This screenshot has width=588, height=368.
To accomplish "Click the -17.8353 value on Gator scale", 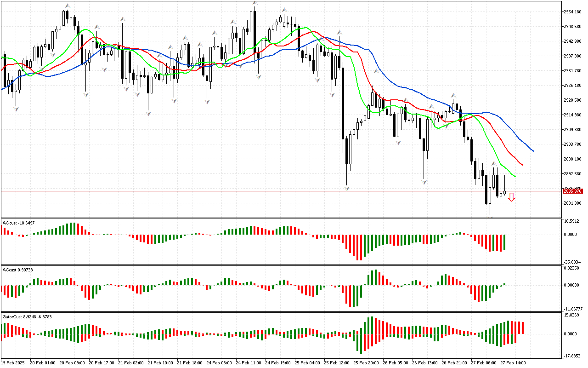I will [572, 356].
